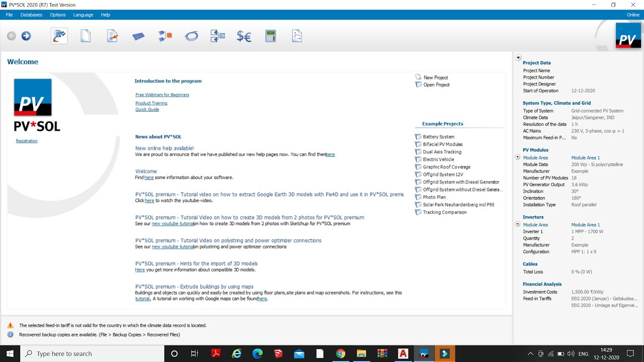Open Financial Analysis dollar-euro icon
Viewport: 644px width, 362px height.
(244, 36)
